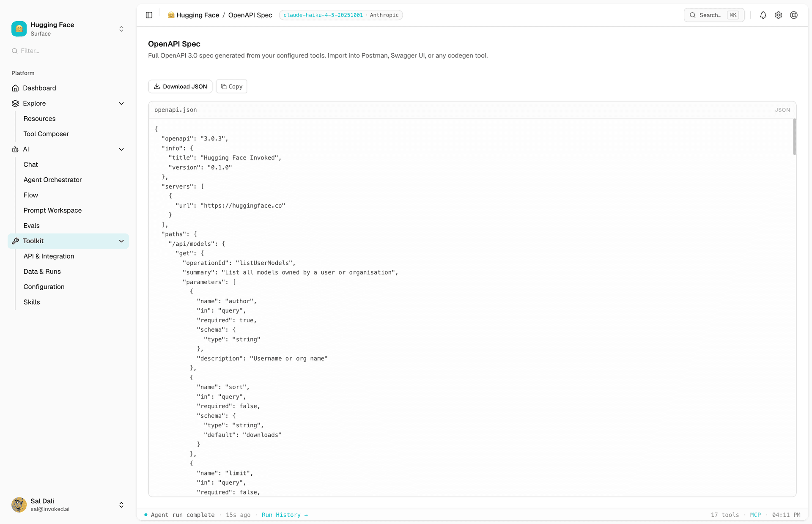
Task: Click the Explore layers icon
Action: pyautogui.click(x=15, y=103)
